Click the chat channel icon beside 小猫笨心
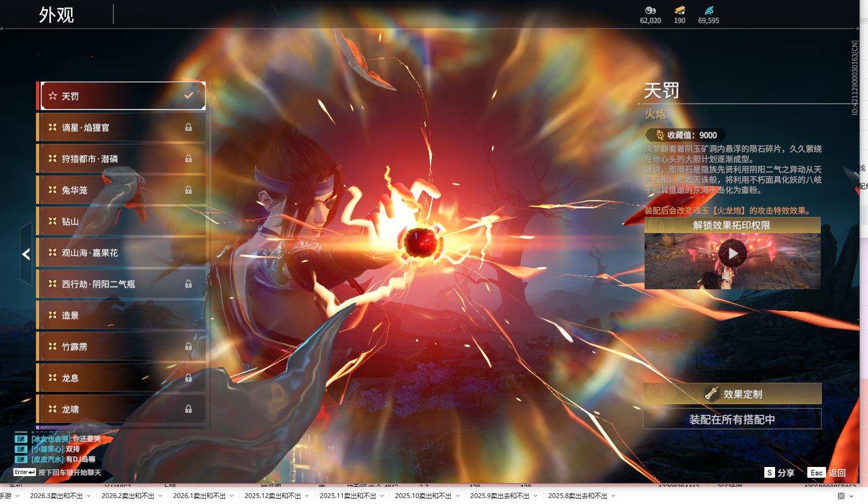Image resolution: width=868 pixels, height=504 pixels. (x=21, y=449)
